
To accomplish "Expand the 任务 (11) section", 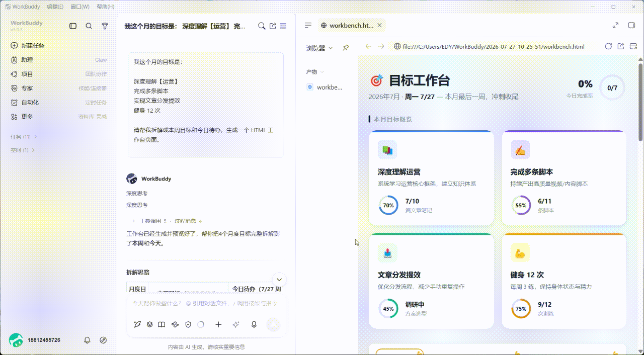I will click(24, 137).
